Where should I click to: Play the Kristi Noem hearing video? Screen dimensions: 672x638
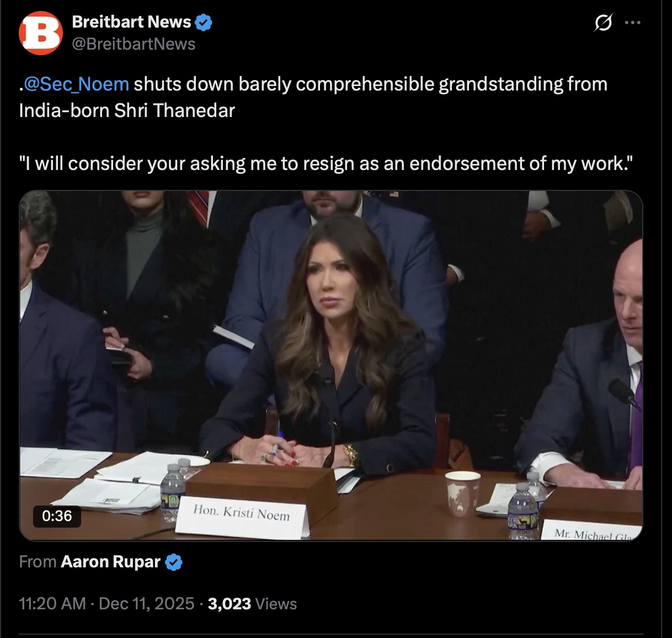pyautogui.click(x=331, y=365)
